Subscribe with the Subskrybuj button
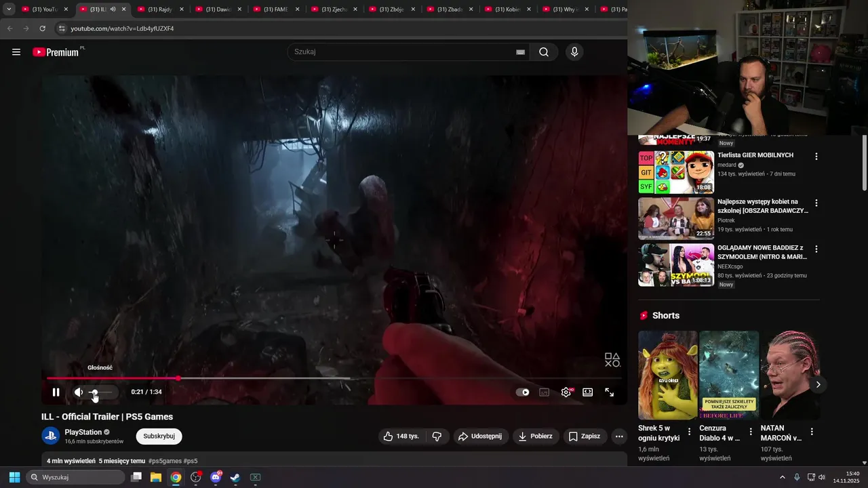The width and height of the screenshot is (868, 488). 159,436
